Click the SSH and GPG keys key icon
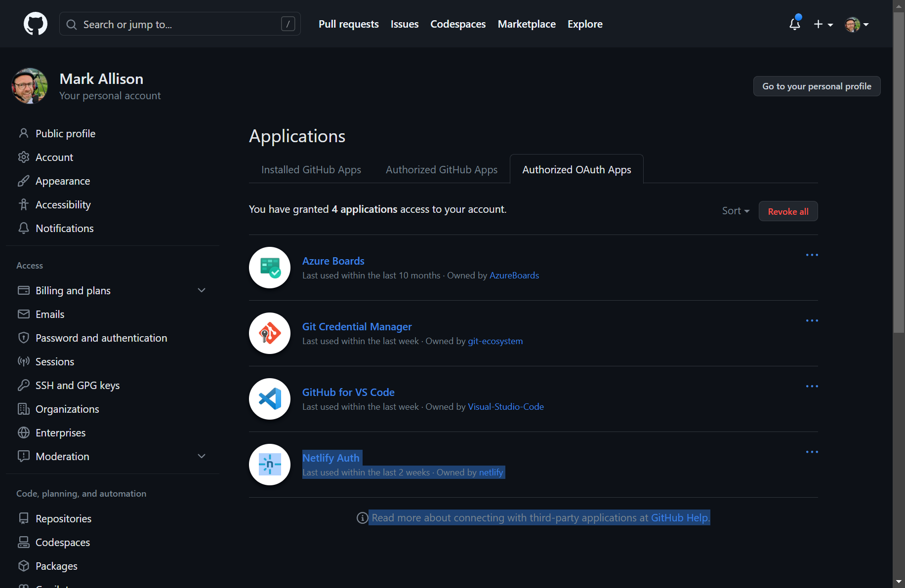 [x=23, y=385]
